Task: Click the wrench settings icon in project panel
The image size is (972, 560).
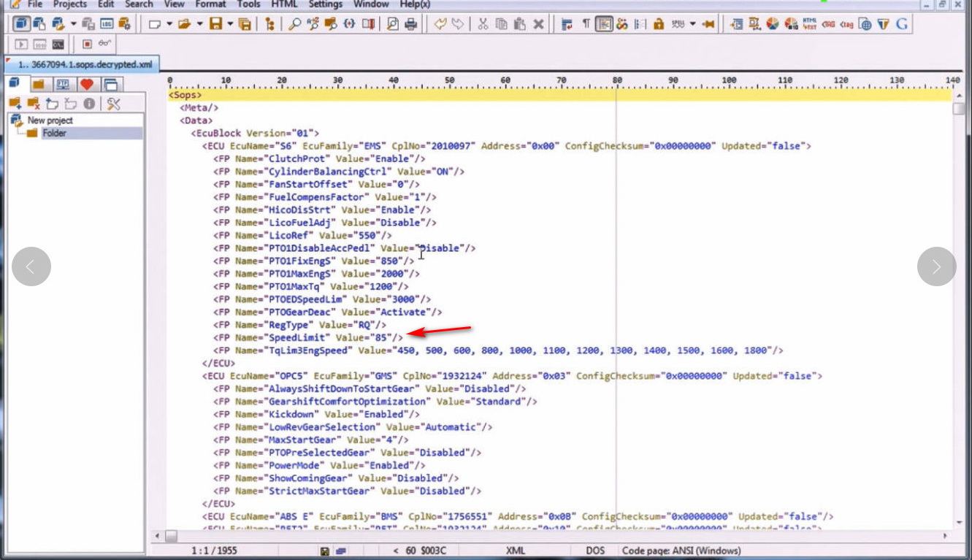Action: tap(113, 104)
